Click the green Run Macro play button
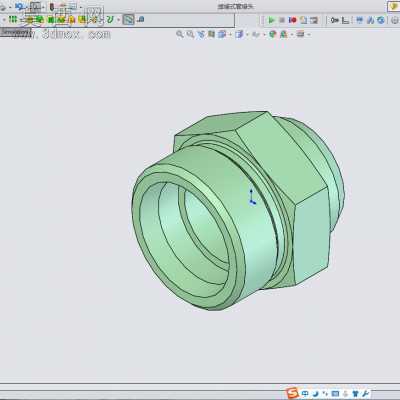400x400 pixels. (x=271, y=20)
